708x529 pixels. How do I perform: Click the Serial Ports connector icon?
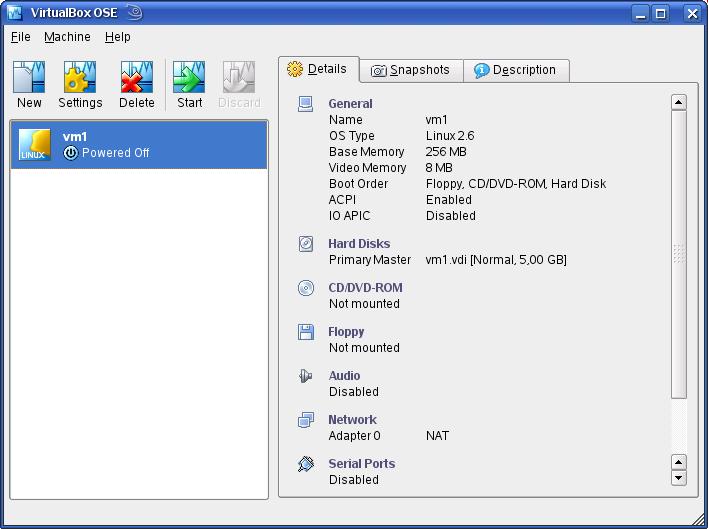coord(306,464)
